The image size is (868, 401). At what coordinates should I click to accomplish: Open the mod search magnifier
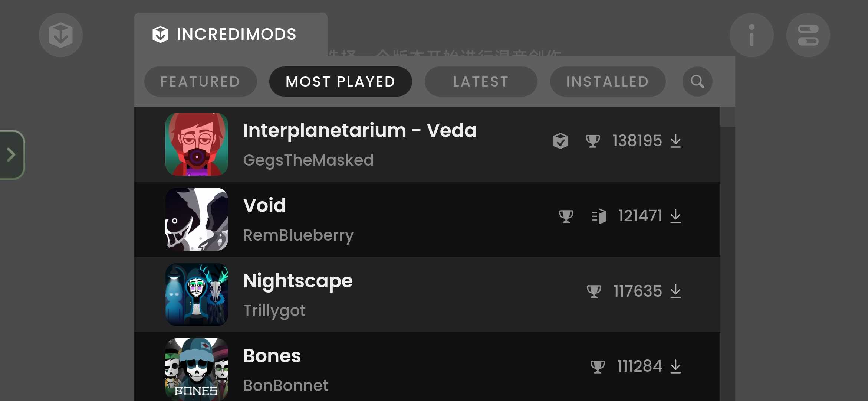point(697,82)
